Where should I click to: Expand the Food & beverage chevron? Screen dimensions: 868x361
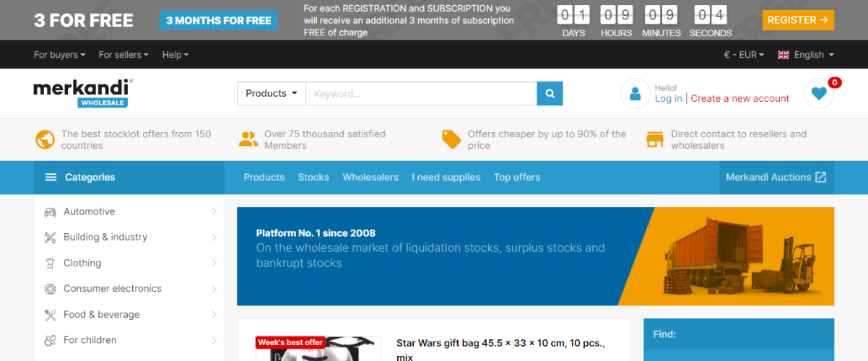214,315
